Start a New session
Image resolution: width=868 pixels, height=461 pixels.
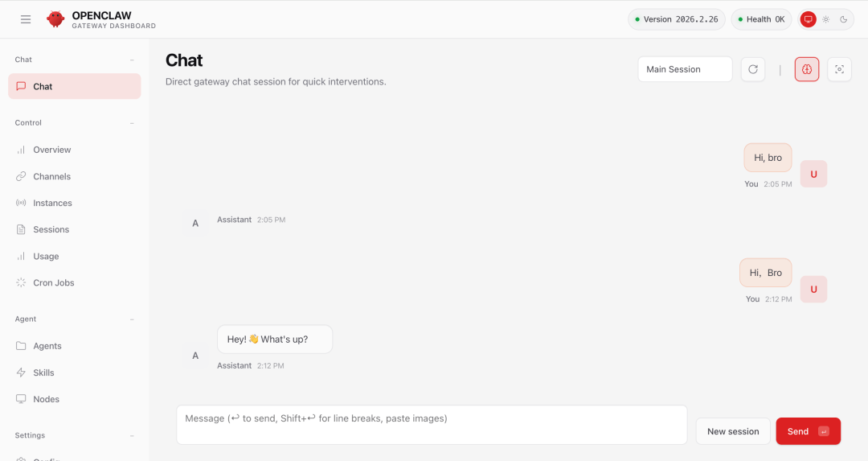point(733,431)
